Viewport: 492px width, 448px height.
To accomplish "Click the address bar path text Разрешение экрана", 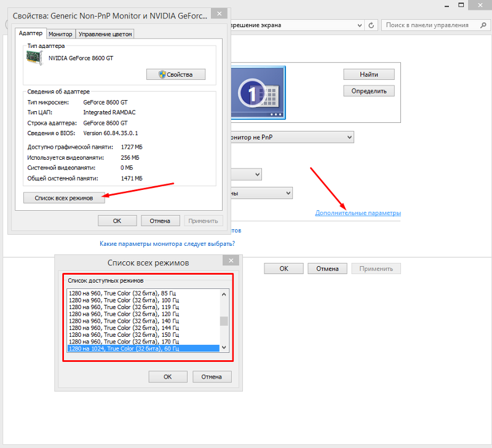I will (x=256, y=25).
